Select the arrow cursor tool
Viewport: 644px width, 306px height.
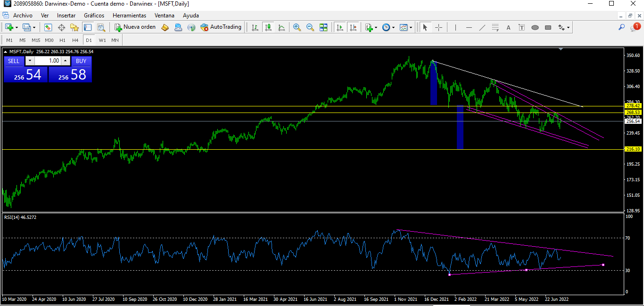click(425, 27)
